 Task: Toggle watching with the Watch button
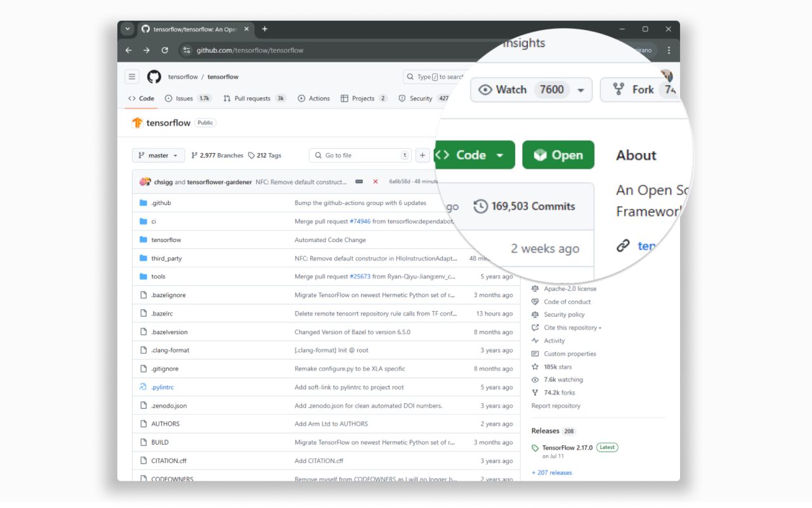coord(511,90)
